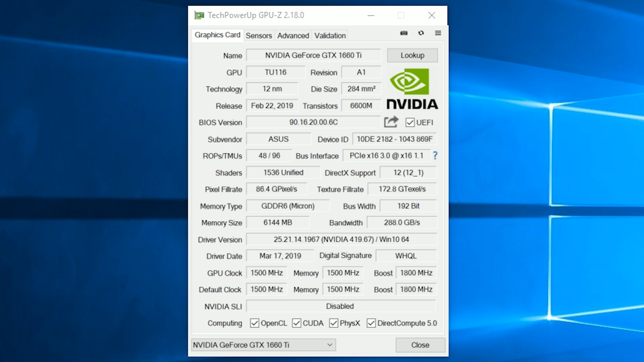Click the Driver Date field Mar 17, 2019
Screen dimensions: 644x362
pos(280,256)
